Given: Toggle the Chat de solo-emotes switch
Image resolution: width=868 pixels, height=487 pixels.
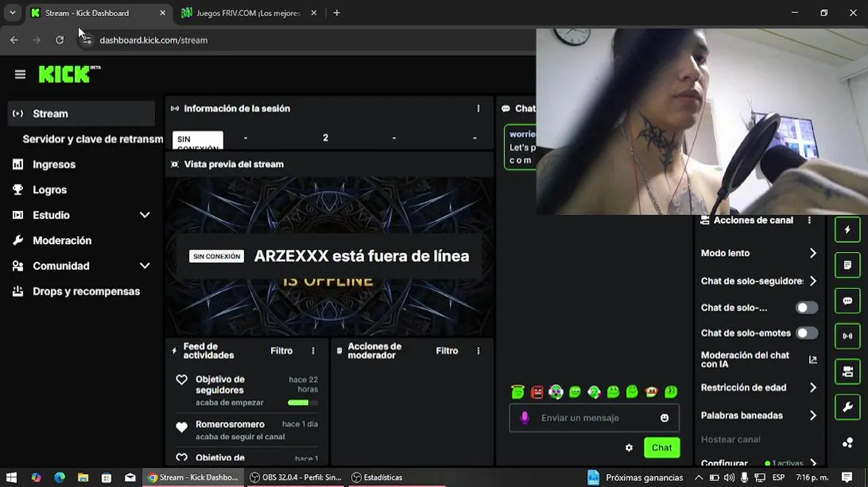Looking at the screenshot, I should tap(806, 333).
